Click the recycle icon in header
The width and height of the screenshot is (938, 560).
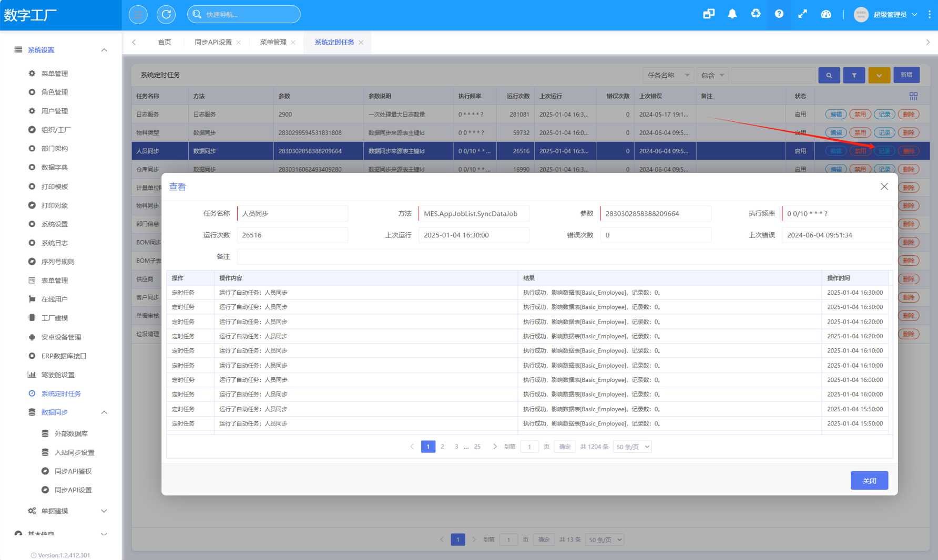756,14
